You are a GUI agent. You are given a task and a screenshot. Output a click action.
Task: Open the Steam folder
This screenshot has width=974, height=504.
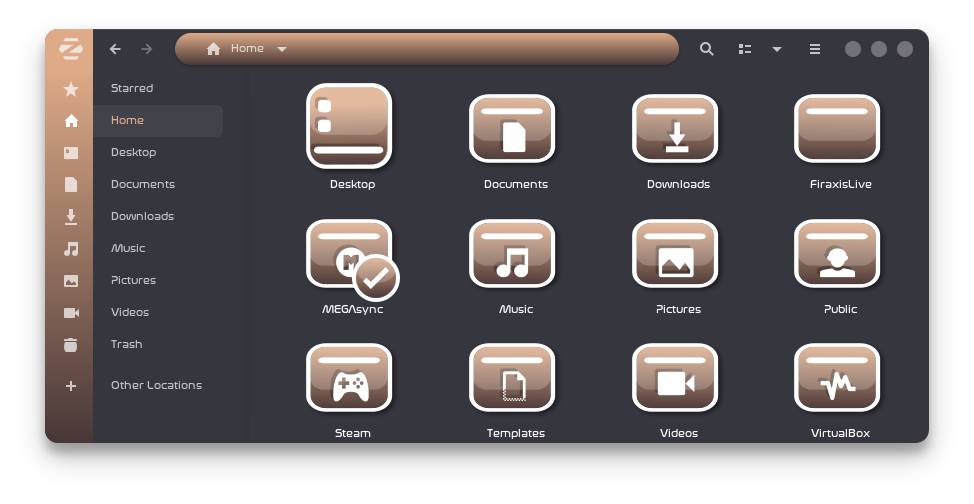(349, 377)
